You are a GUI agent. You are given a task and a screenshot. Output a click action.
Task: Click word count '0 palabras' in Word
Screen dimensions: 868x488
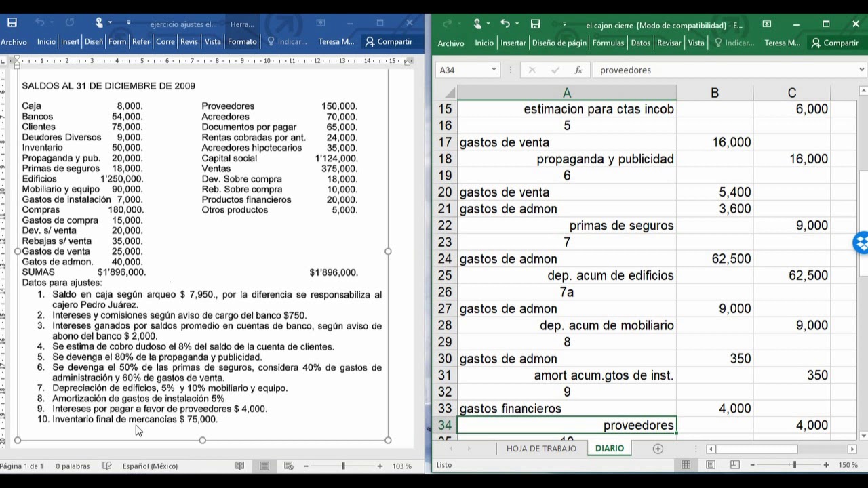pyautogui.click(x=73, y=466)
